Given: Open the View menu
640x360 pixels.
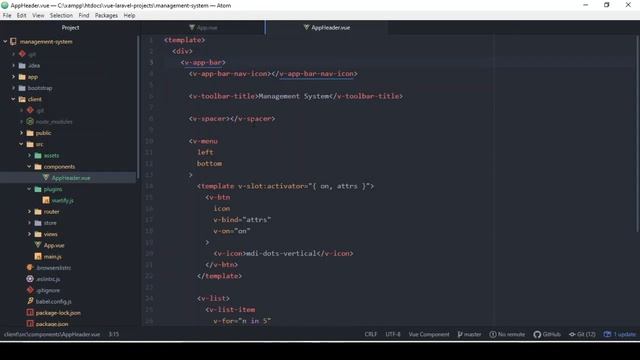Looking at the screenshot, I should [38, 15].
